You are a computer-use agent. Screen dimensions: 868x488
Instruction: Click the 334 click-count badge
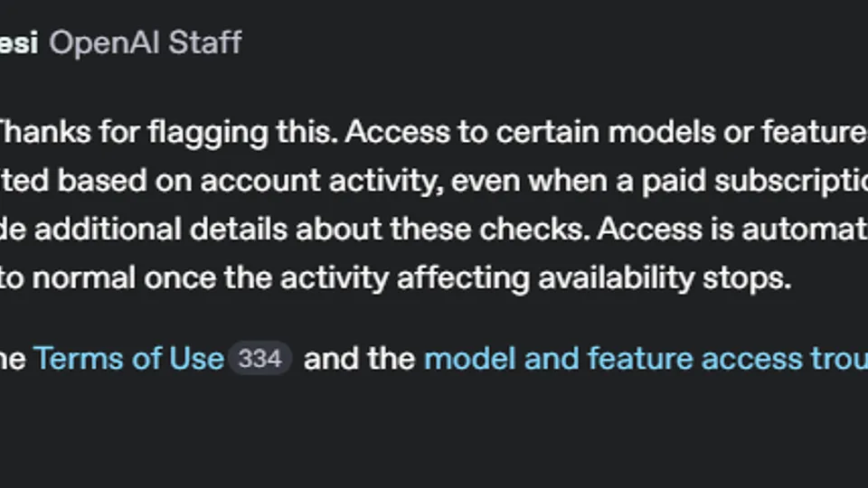pyautogui.click(x=260, y=359)
